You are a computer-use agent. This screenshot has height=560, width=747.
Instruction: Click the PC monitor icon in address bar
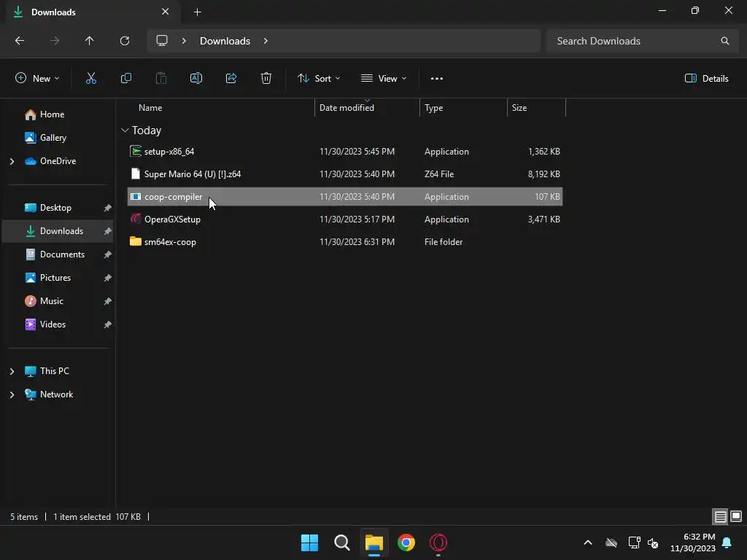point(162,41)
